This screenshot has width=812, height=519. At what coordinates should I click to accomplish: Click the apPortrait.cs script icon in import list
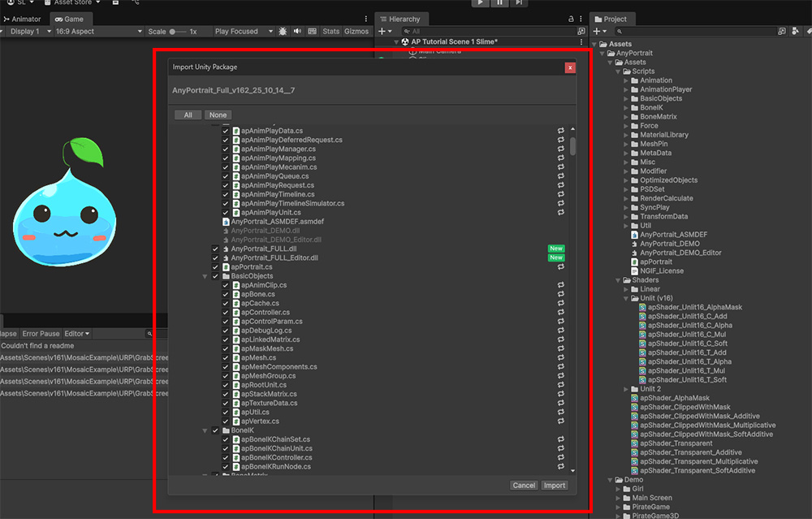226,266
